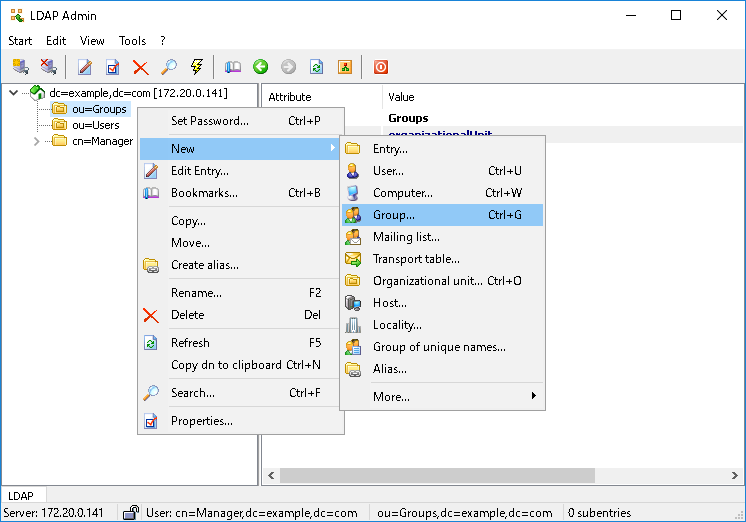Choose Set Password... from context menu
746x522 pixels.
coord(241,121)
